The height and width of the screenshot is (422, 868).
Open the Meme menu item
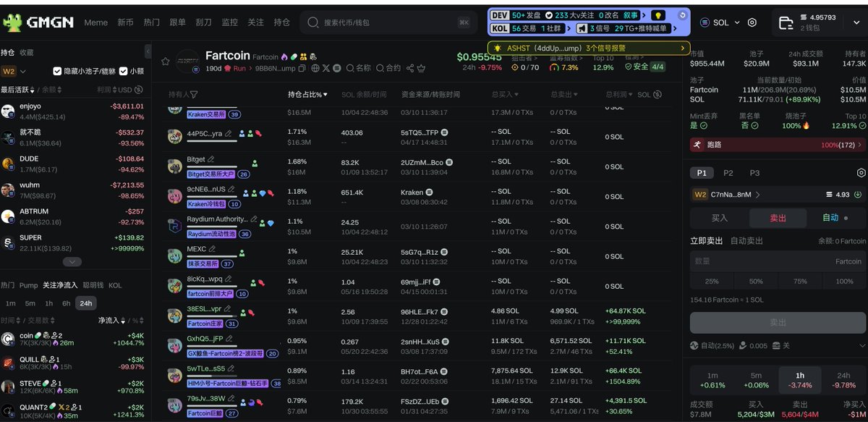95,22
